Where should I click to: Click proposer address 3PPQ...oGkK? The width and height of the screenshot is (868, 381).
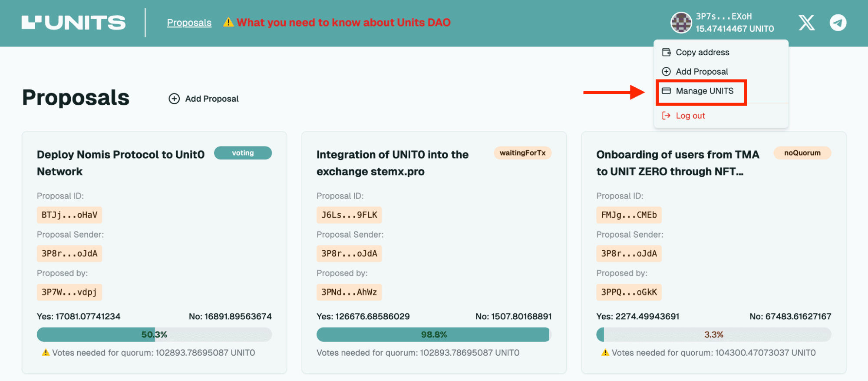click(629, 292)
